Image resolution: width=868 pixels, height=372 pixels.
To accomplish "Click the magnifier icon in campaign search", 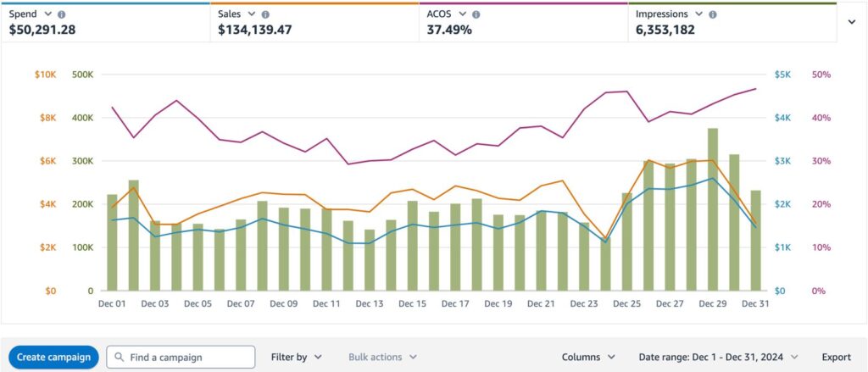I will (x=119, y=358).
